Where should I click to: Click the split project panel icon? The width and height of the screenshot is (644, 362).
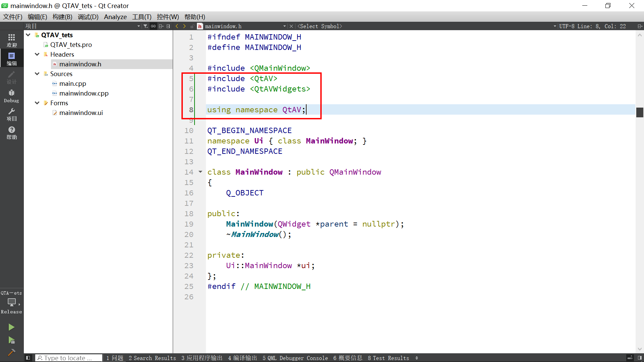tap(161, 26)
